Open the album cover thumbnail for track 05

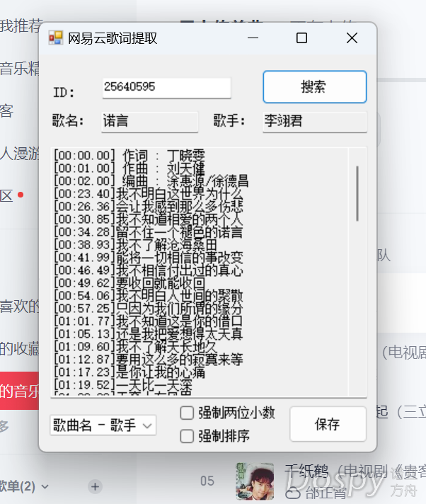[x=255, y=481]
